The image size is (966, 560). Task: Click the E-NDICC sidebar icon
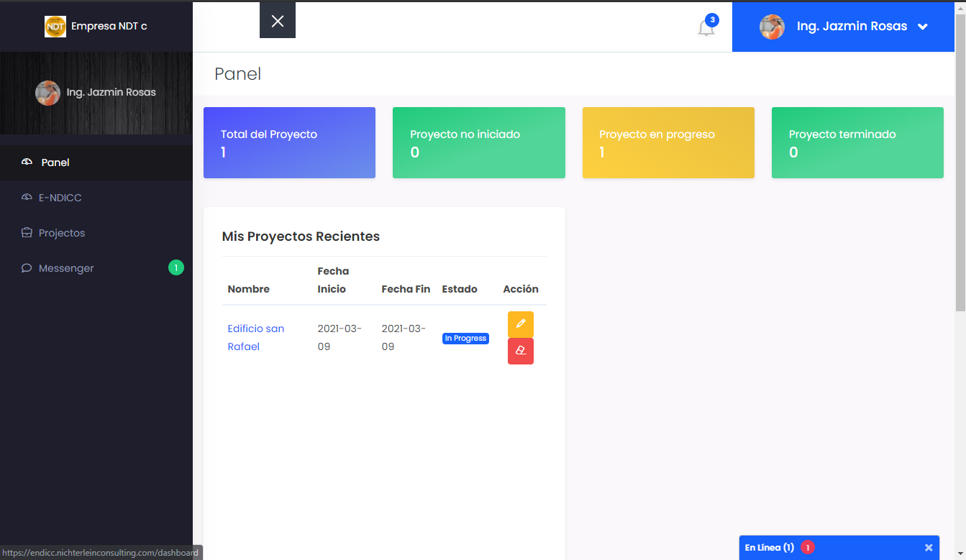(x=27, y=198)
